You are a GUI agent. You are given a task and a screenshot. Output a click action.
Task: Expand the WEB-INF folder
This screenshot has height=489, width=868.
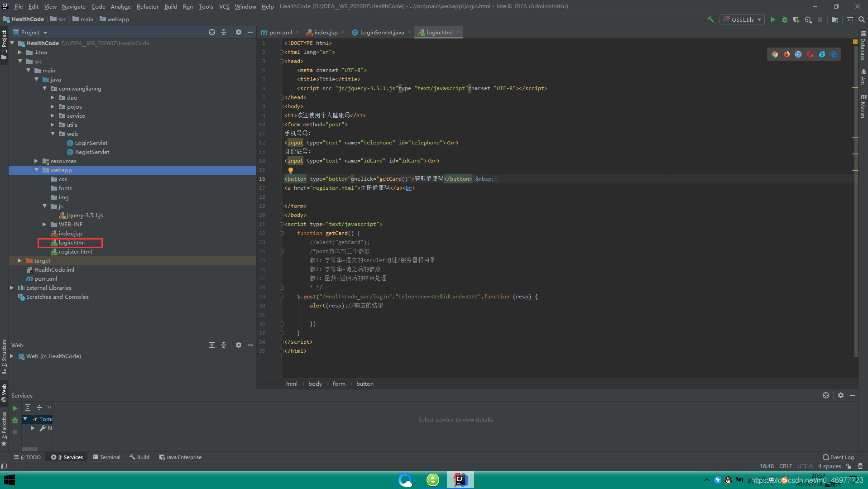click(44, 225)
